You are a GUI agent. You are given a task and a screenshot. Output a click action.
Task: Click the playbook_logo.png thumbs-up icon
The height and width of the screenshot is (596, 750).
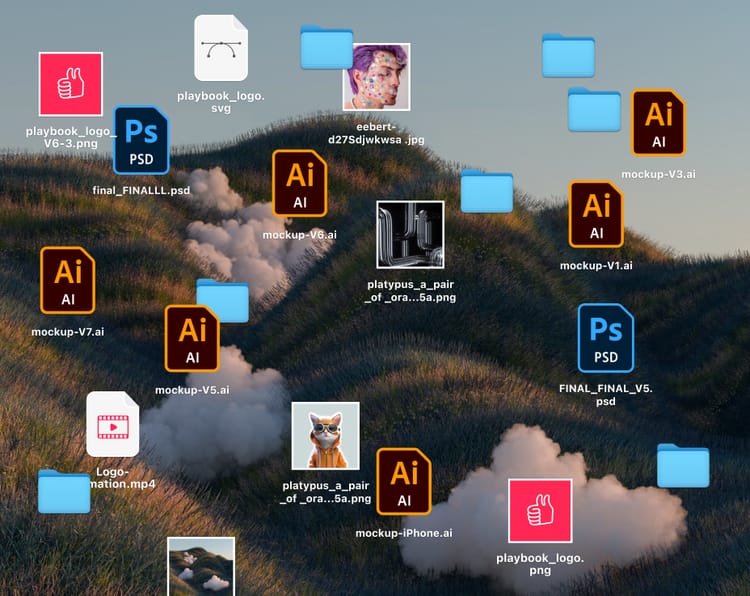[x=540, y=511]
